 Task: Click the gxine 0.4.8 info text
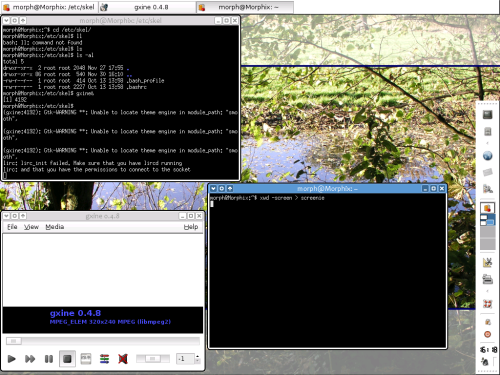75,313
